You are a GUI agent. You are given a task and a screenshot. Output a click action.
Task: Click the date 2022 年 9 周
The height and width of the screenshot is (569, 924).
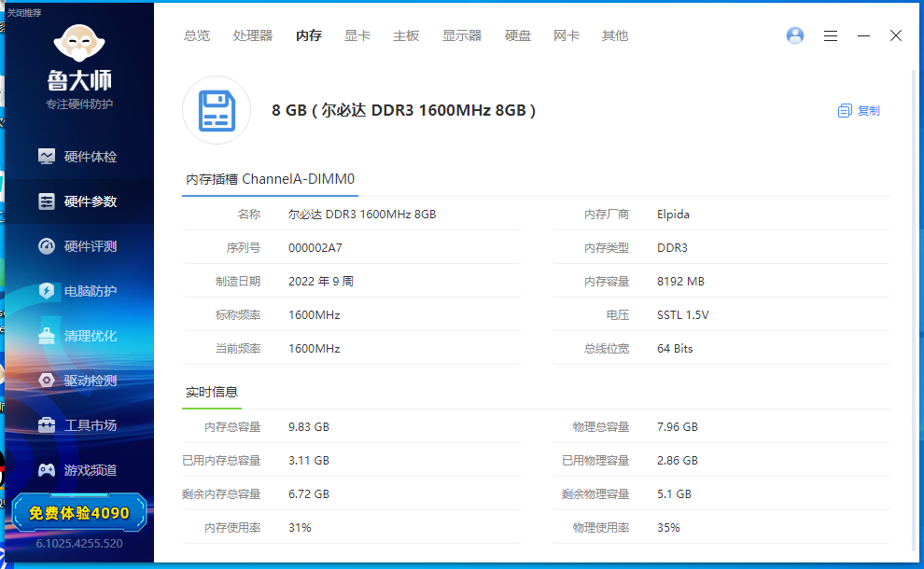(x=320, y=282)
